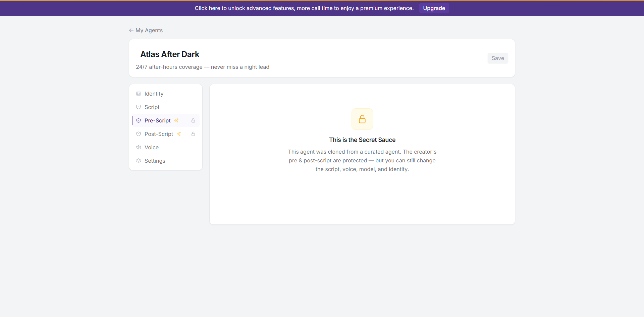Click the Post-Script shield icon
The width and height of the screenshot is (644, 317).
(x=139, y=134)
